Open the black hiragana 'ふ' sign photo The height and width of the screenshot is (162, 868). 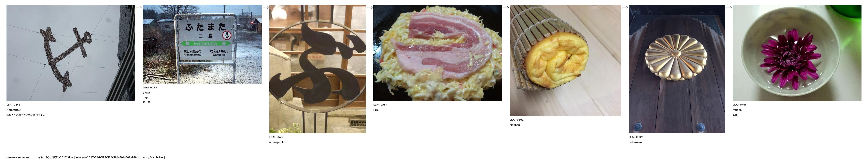[317, 69]
